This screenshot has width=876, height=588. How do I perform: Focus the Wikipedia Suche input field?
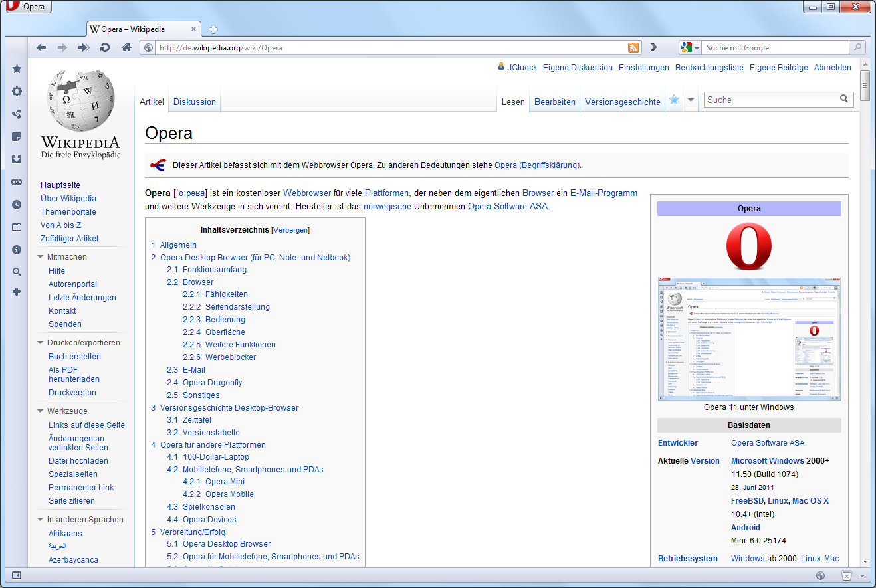[770, 100]
